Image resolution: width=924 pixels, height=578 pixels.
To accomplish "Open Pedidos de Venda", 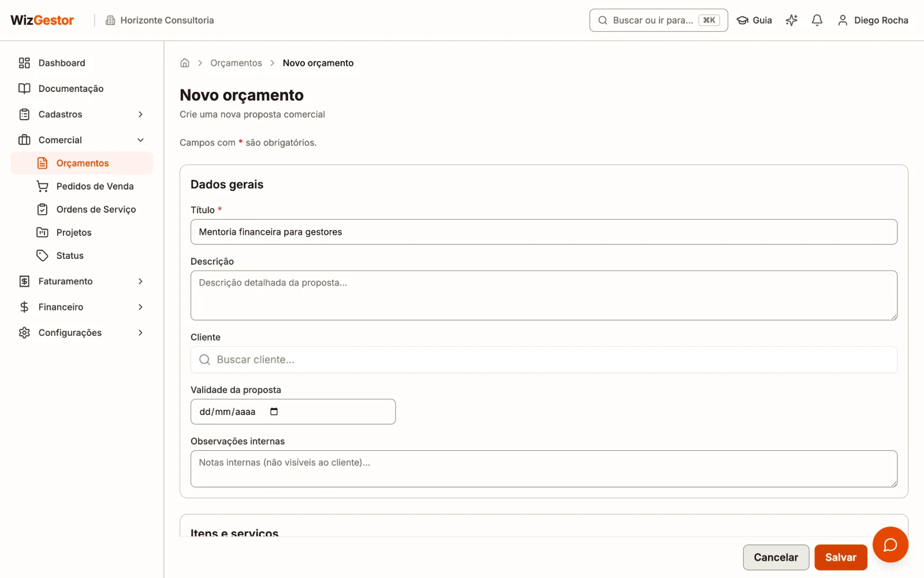I will point(95,186).
